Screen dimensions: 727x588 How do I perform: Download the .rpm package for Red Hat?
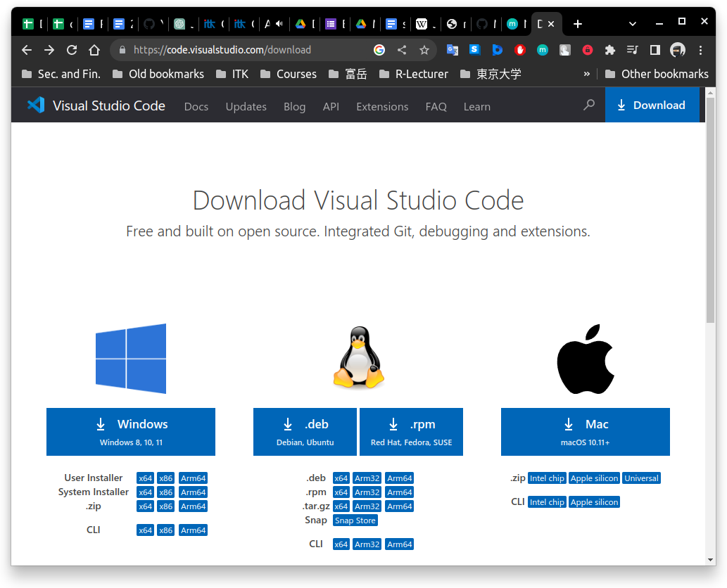pyautogui.click(x=411, y=432)
